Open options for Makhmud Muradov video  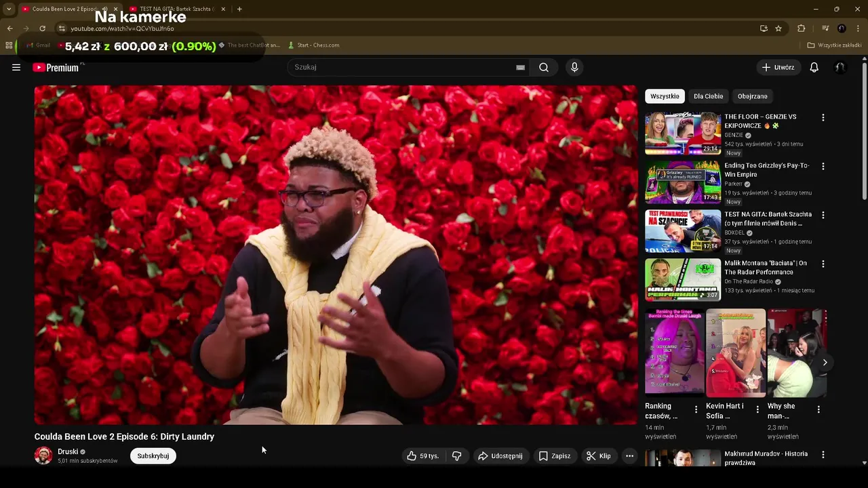(823, 455)
